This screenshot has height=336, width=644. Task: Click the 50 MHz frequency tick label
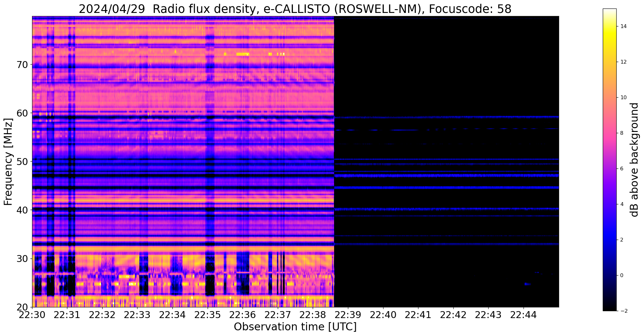22,161
